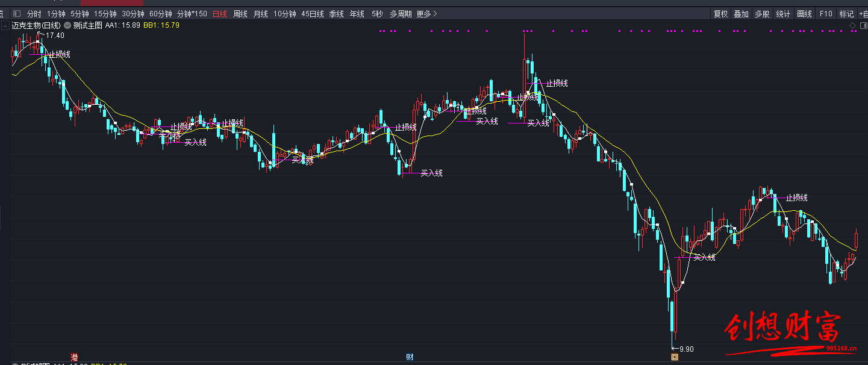Click the 标记 mark button
This screenshot has height=365, width=868.
tap(846, 14)
